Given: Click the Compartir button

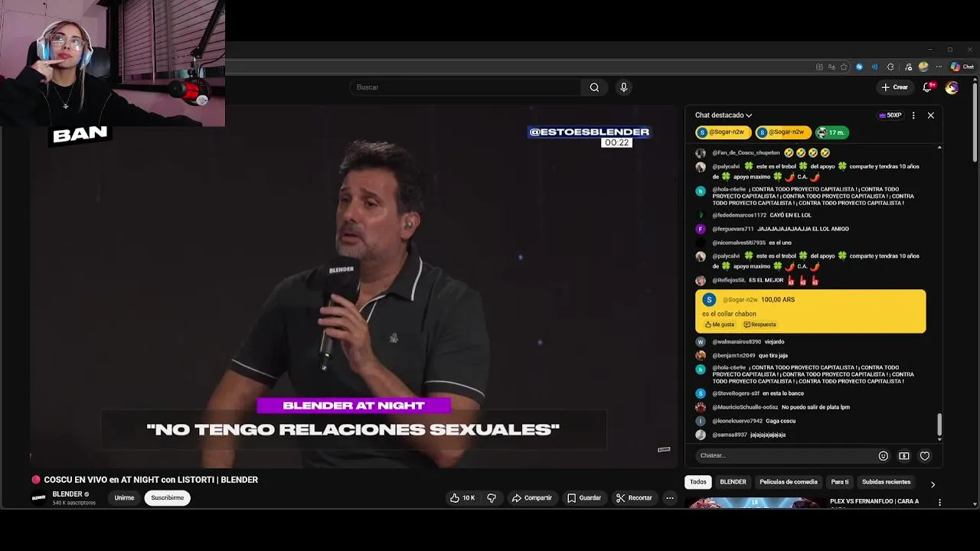Looking at the screenshot, I should tap(531, 498).
